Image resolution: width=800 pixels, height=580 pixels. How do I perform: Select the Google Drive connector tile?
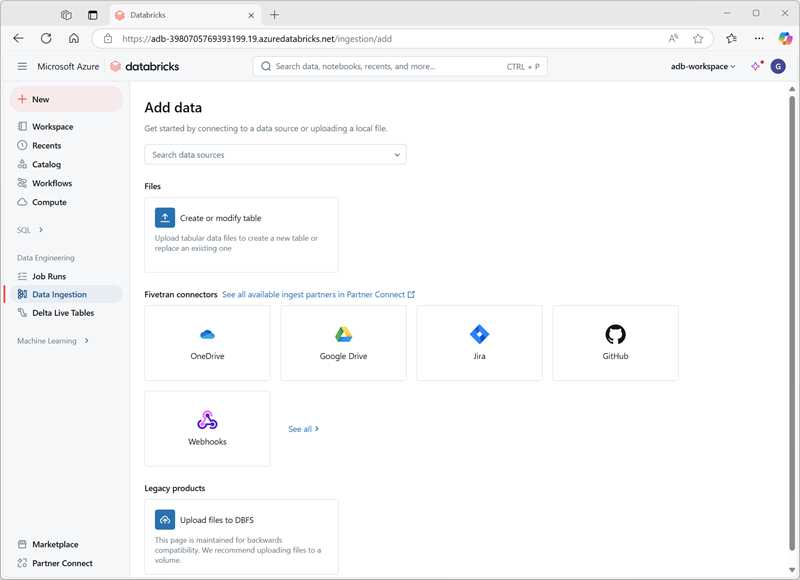(x=343, y=343)
